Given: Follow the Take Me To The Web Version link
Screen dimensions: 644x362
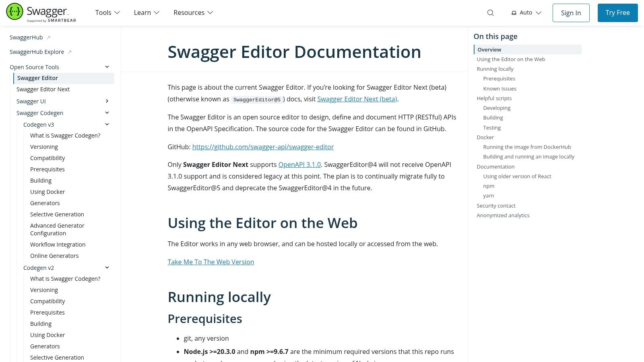Looking at the screenshot, I should coord(211,262).
